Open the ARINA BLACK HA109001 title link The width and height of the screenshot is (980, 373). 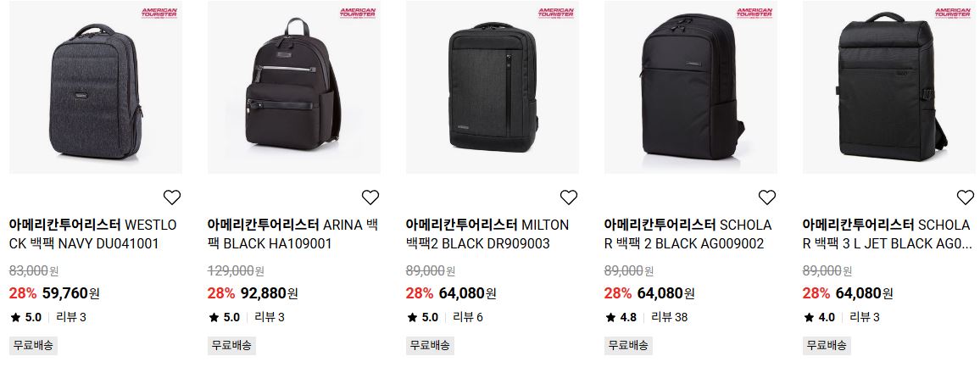click(x=292, y=234)
